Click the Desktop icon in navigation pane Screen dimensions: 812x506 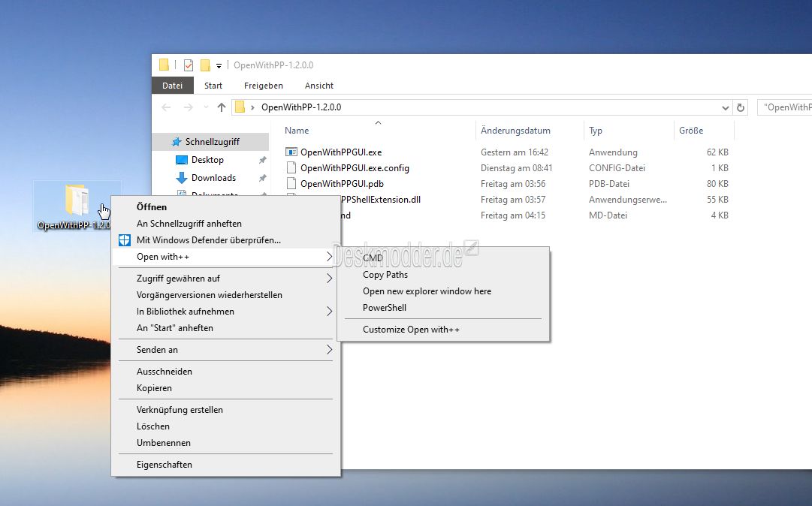click(x=181, y=160)
